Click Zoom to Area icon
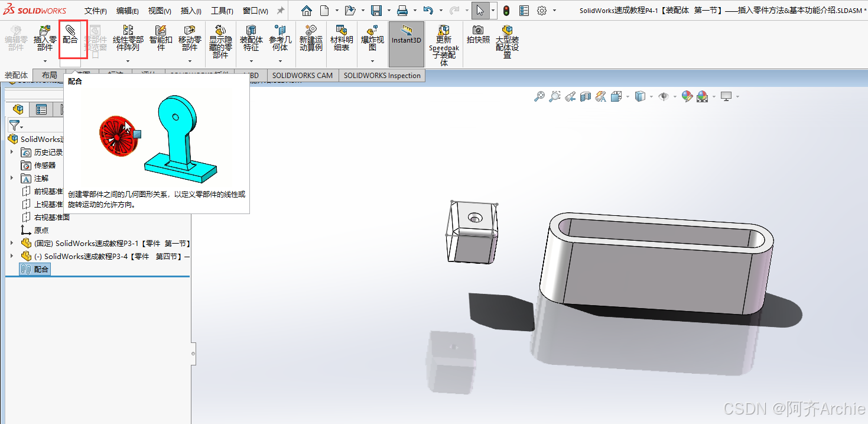868x424 pixels. [x=555, y=96]
